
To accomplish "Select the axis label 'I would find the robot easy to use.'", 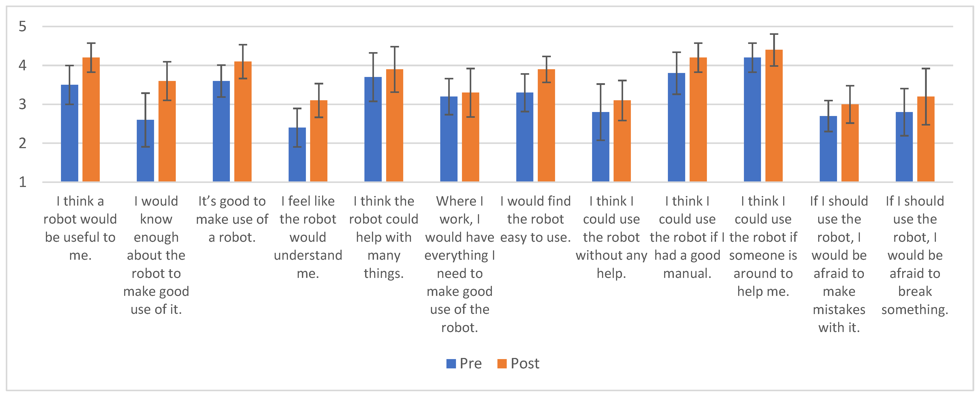I will [x=535, y=219].
